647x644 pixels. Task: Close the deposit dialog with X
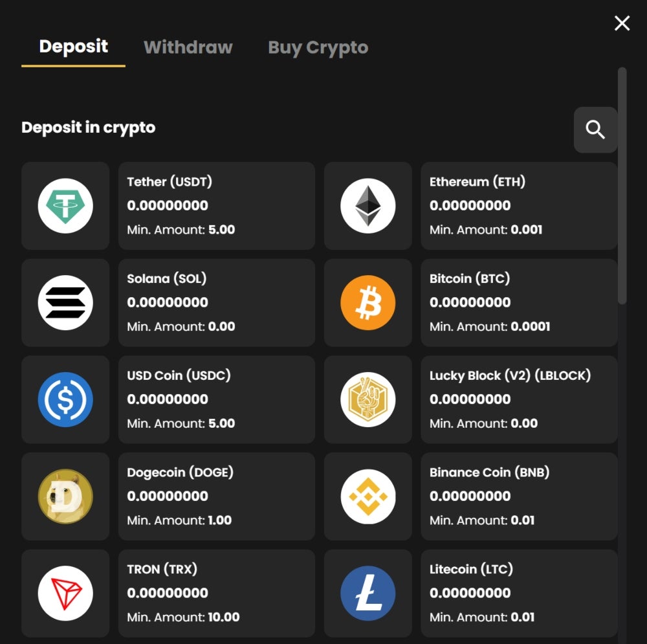click(x=622, y=23)
